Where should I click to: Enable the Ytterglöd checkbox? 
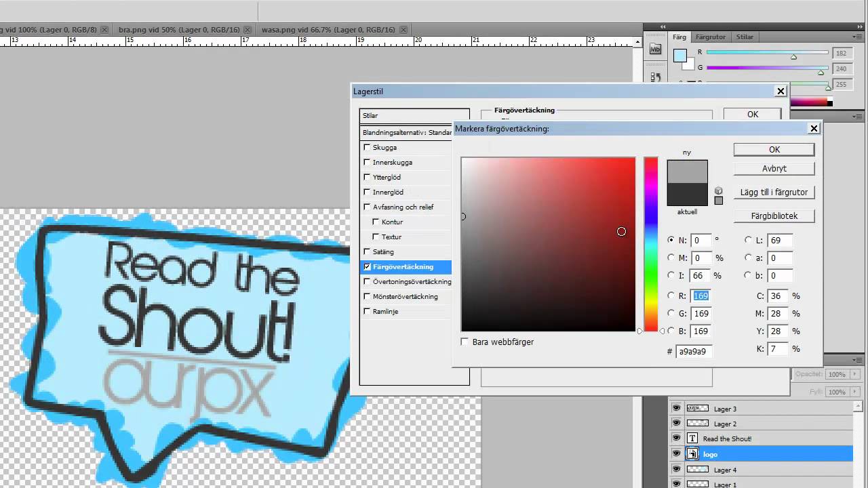(x=367, y=177)
